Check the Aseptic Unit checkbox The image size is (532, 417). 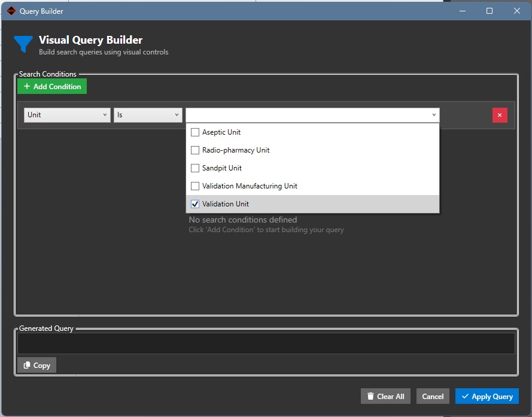tap(195, 132)
